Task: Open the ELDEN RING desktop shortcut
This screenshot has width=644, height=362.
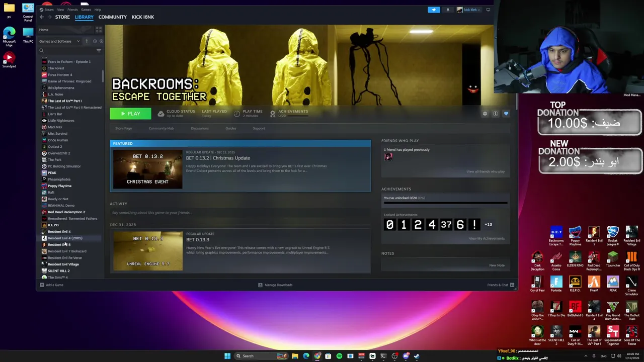Action: click(x=575, y=260)
